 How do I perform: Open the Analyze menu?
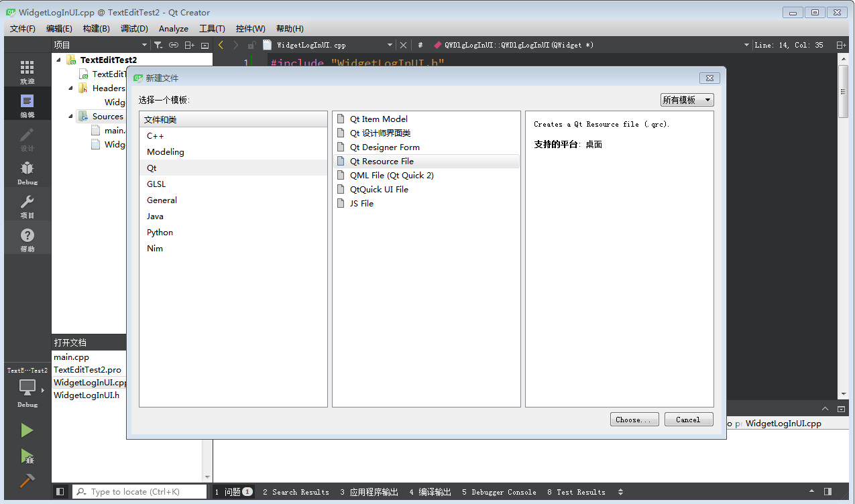click(x=174, y=28)
